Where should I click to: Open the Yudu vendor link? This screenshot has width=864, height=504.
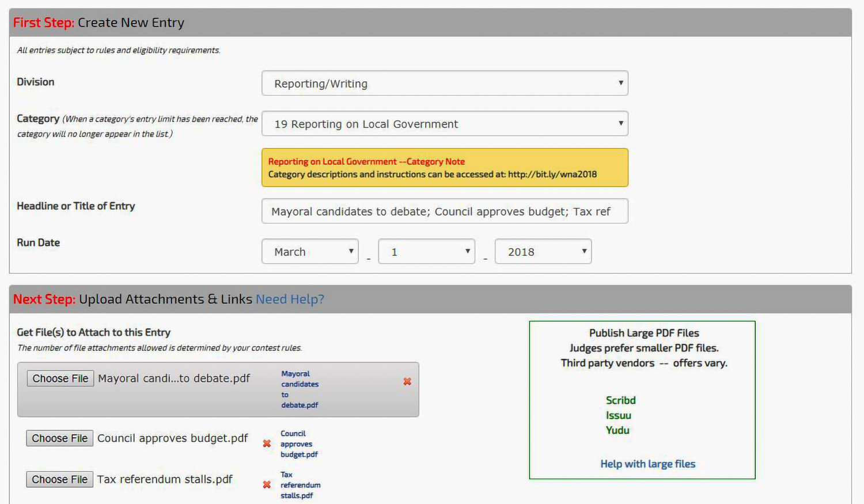[x=617, y=430]
